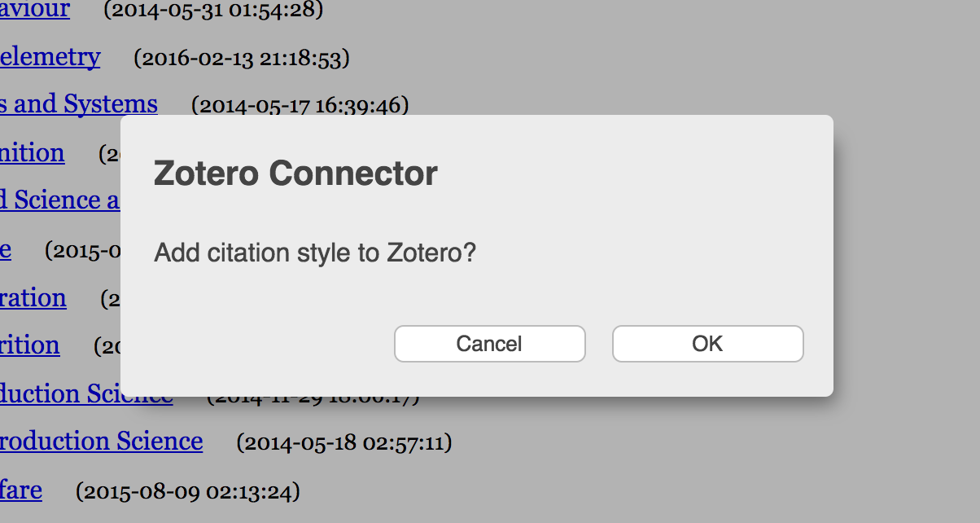Image resolution: width=980 pixels, height=523 pixels.
Task: Select the 'roduction Science' style link
Action: [100, 441]
